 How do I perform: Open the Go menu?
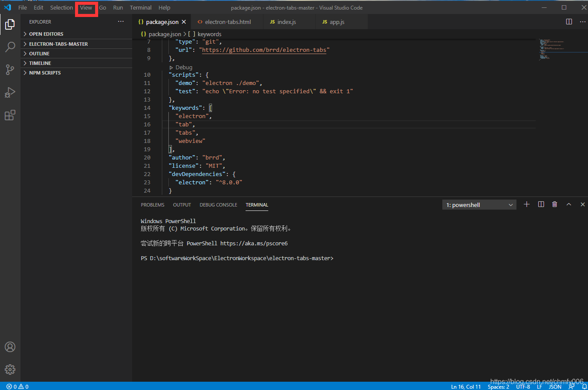click(x=103, y=7)
